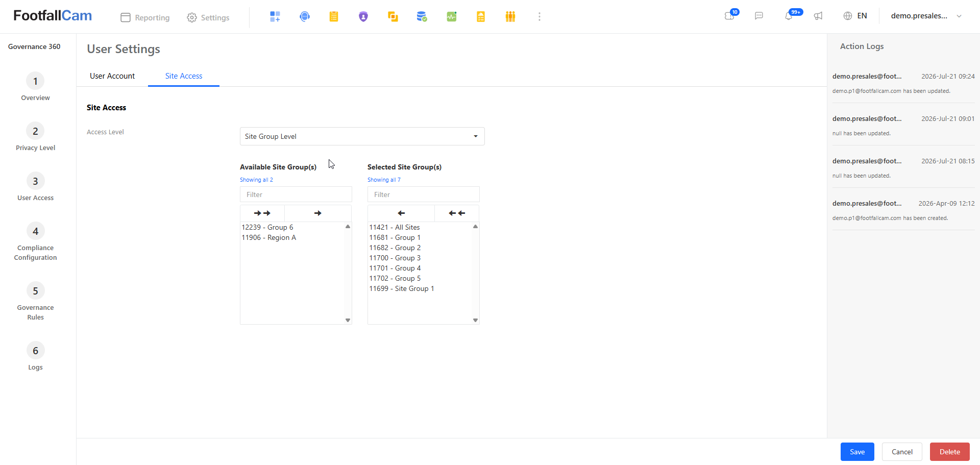980x465 pixels.
Task: Open the support headset icon
Action: 305,17
